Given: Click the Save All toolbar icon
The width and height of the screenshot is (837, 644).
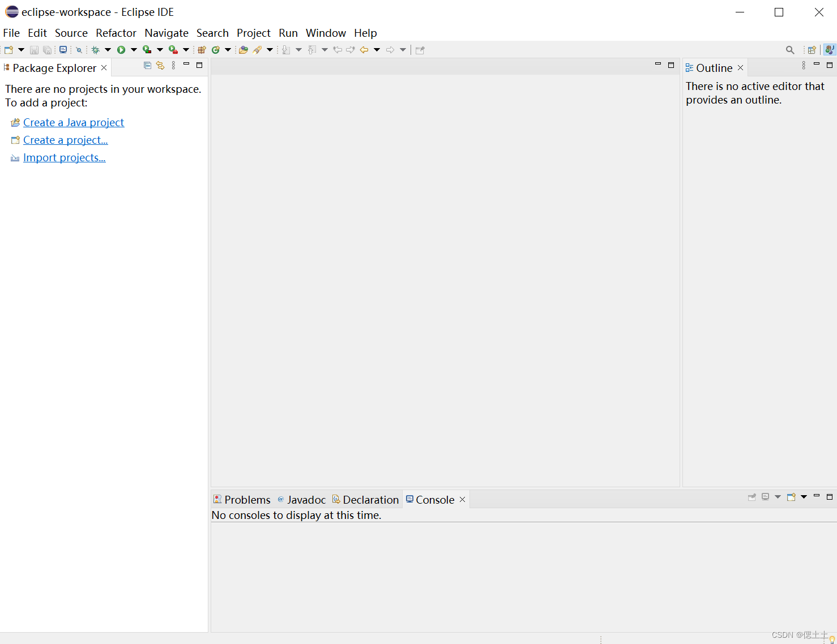Looking at the screenshot, I should tap(47, 50).
